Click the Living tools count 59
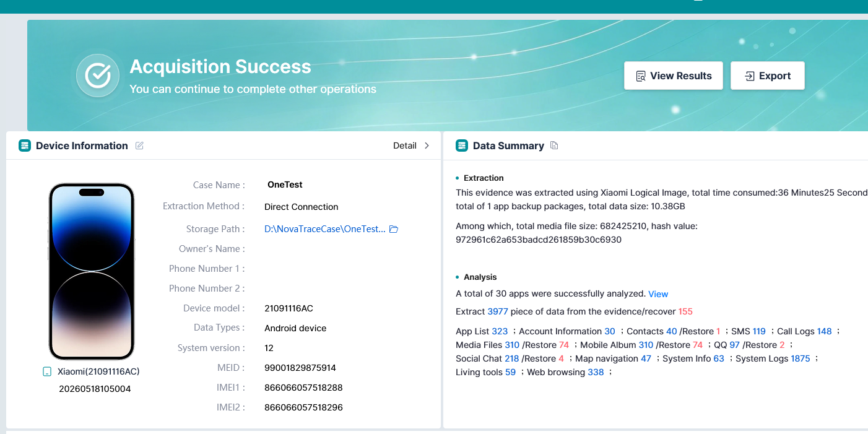868x434 pixels. pos(511,372)
